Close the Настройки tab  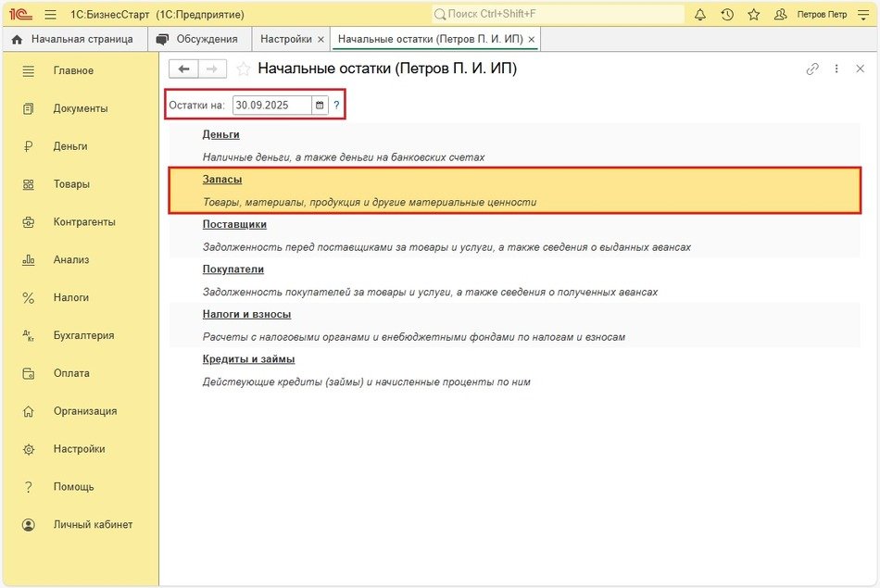coord(321,40)
